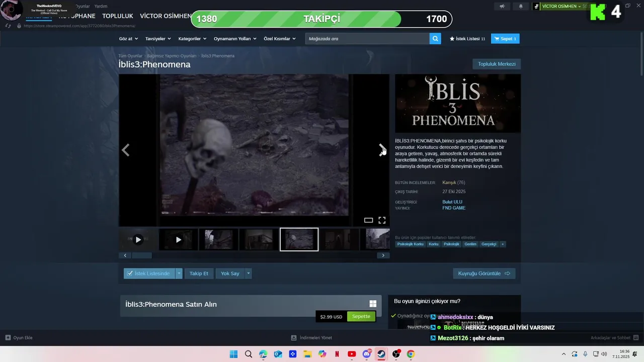Expand the Özel Kısımlar dropdown
644x362 pixels.
point(280,39)
